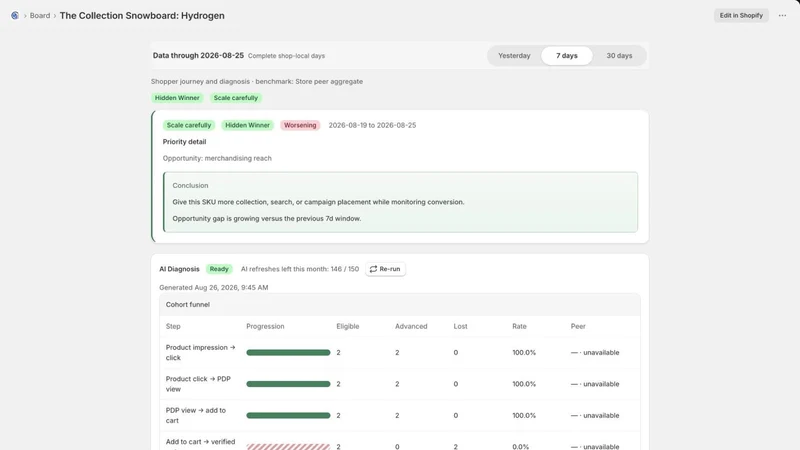Select the 7 days range
The height and width of the screenshot is (450, 800).
[566, 56]
